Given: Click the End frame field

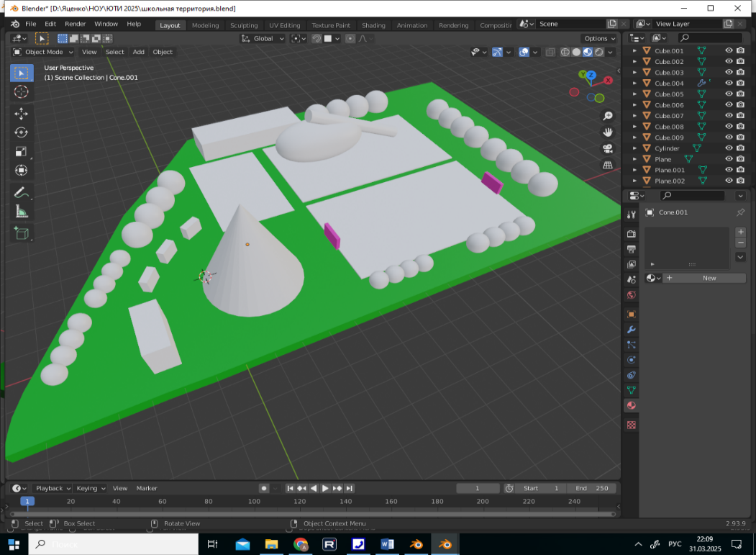Looking at the screenshot, I should pos(591,488).
